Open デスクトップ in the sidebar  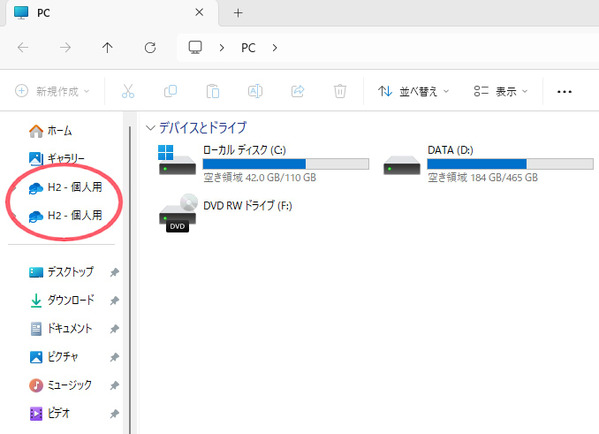click(x=61, y=272)
